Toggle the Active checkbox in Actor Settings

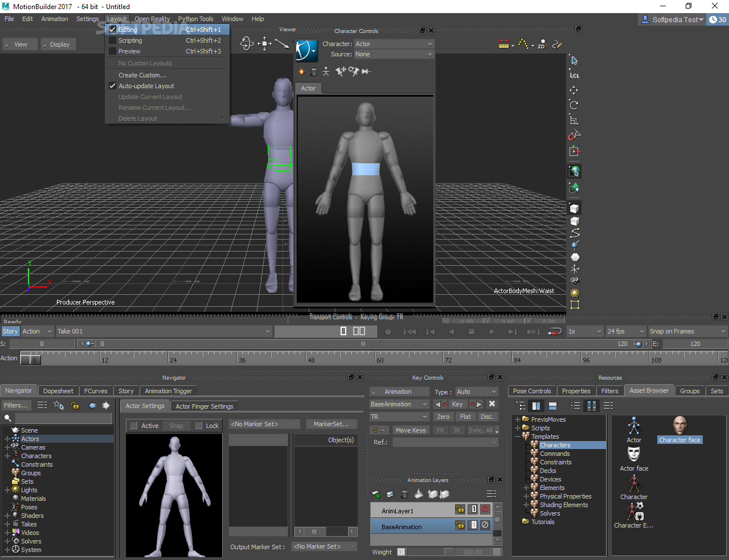[x=134, y=426]
